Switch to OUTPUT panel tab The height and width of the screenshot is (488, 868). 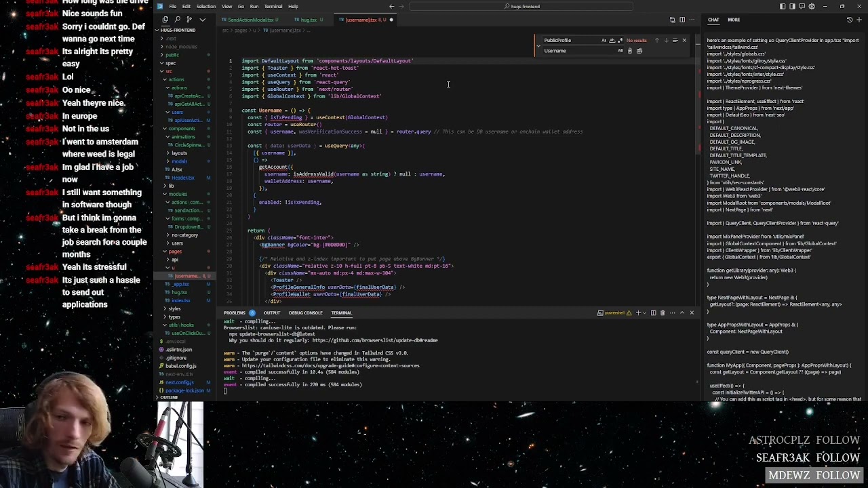click(272, 313)
